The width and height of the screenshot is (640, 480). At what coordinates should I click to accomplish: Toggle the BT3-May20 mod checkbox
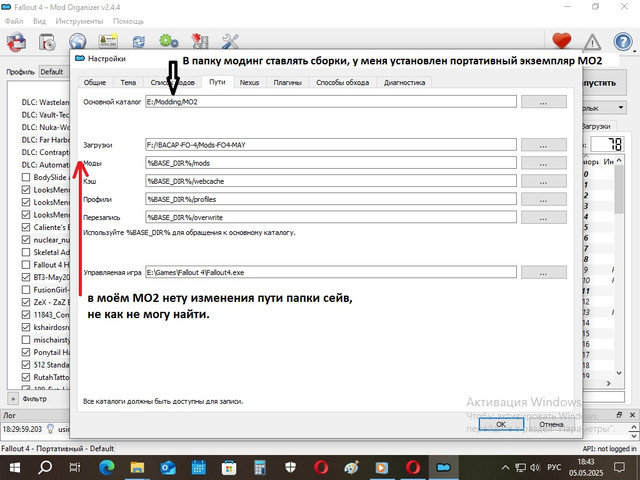coord(26,277)
